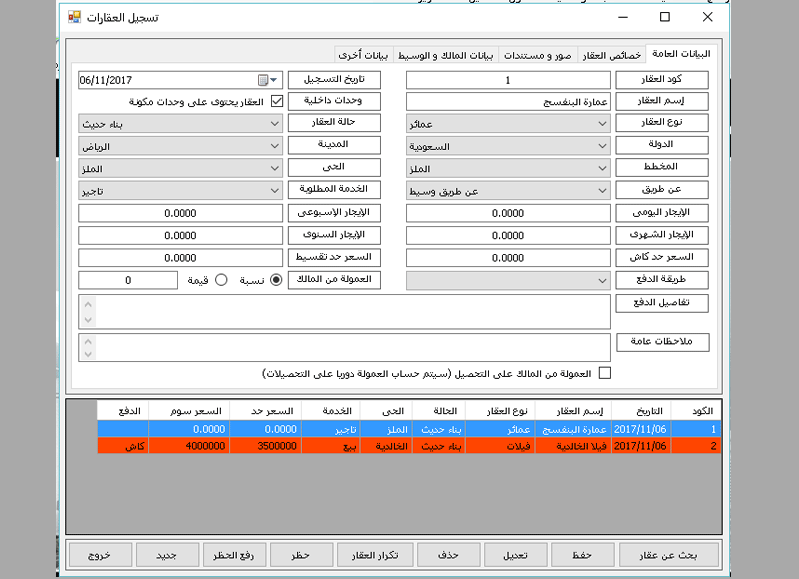Image resolution: width=799 pixels, height=579 pixels.
Task: Click the رفع الحظر button
Action: [x=234, y=555]
